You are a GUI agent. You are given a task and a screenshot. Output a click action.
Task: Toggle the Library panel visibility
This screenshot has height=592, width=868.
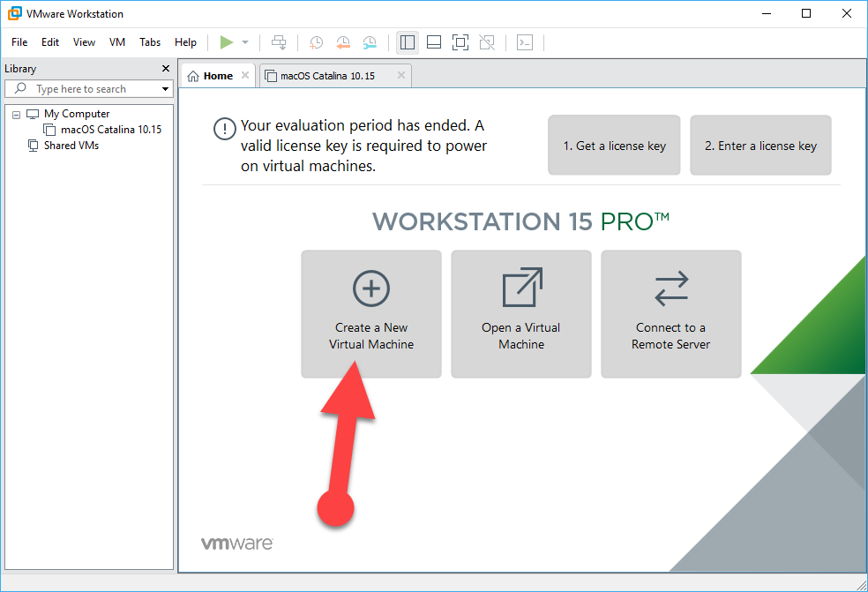click(x=407, y=42)
